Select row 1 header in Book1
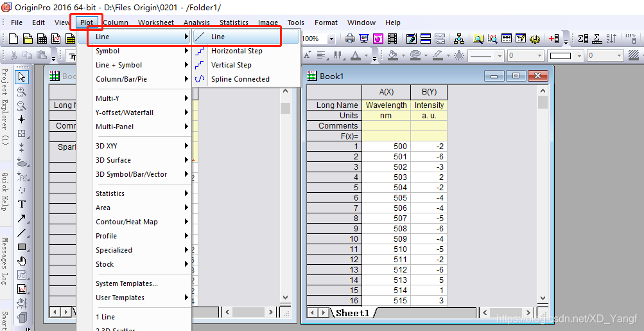The width and height of the screenshot is (644, 331). click(335, 147)
